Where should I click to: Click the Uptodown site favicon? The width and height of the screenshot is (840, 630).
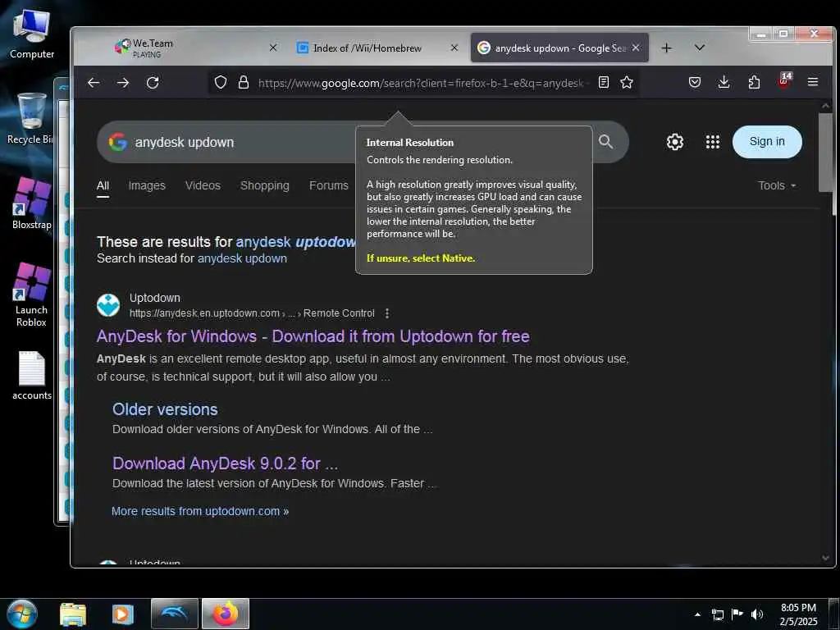pos(108,305)
